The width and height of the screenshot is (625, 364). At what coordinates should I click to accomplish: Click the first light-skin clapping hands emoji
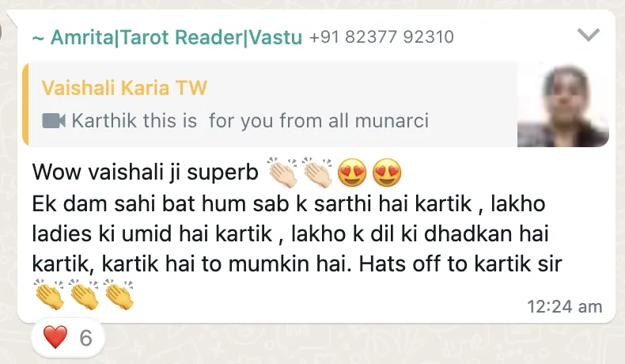point(282,173)
